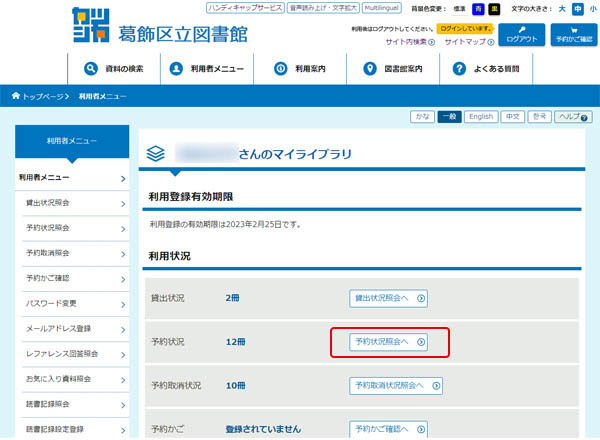Screen dimensions: 600x440
Task: Click the help question icon on ヘルプ
Action: [x=584, y=118]
